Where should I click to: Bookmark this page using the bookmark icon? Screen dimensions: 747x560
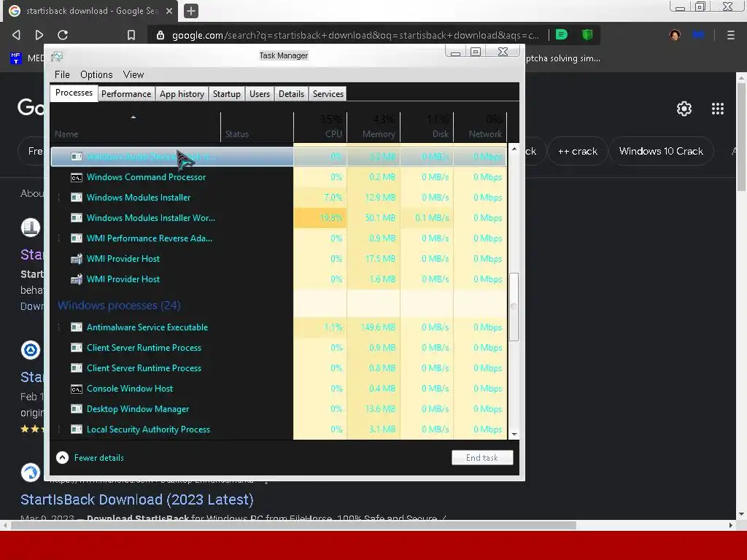tap(131, 35)
